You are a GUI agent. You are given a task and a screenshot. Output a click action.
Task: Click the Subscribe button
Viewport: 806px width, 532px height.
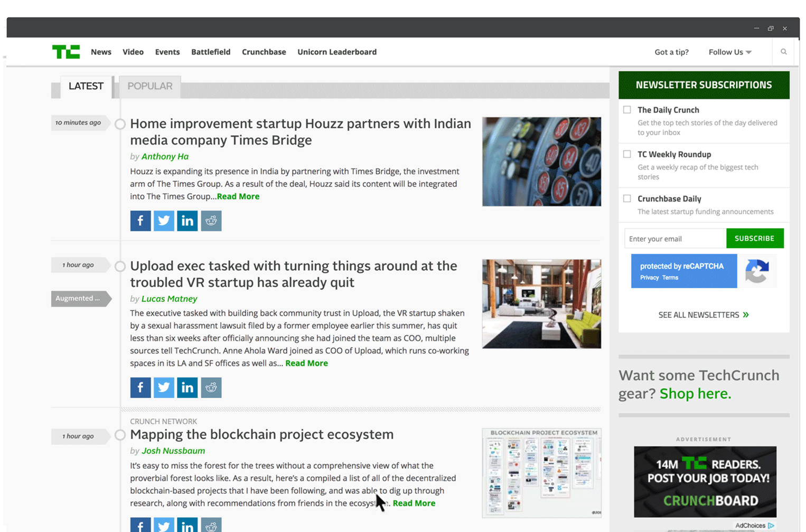[755, 238]
